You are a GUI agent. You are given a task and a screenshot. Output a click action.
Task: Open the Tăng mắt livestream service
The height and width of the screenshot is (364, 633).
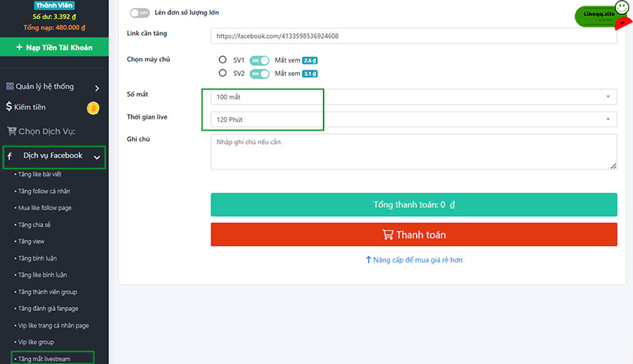(44, 358)
